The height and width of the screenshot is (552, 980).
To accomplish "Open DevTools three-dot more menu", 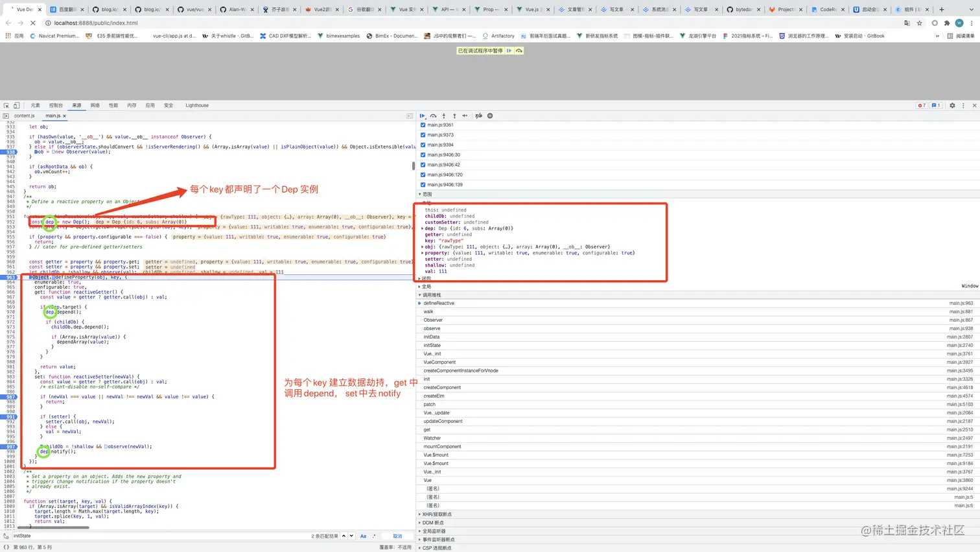I will [963, 105].
